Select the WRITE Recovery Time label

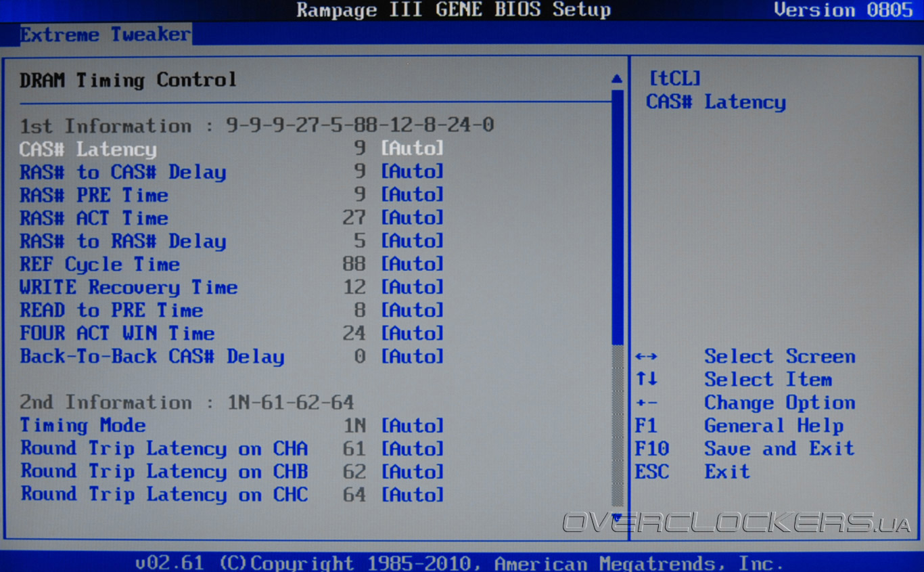pos(129,287)
